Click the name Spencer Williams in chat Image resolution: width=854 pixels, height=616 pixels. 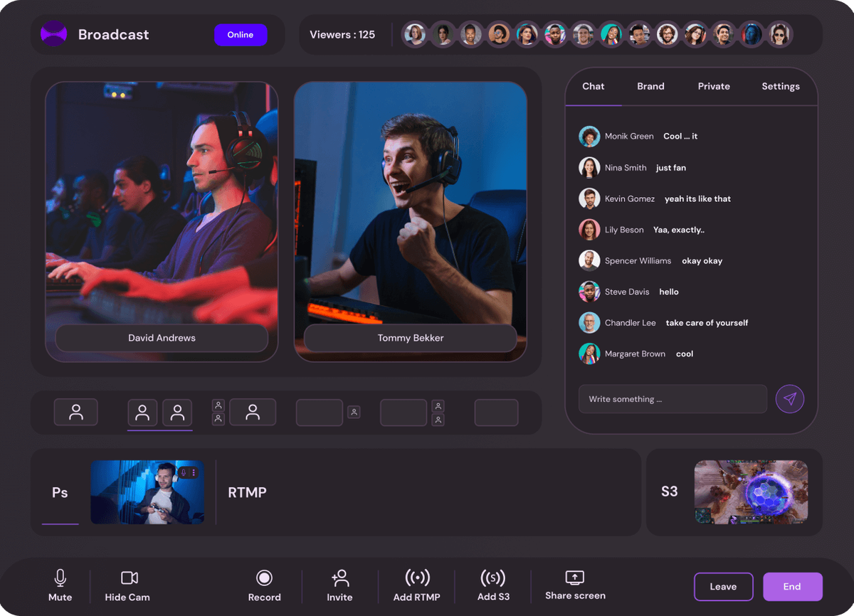coord(638,260)
